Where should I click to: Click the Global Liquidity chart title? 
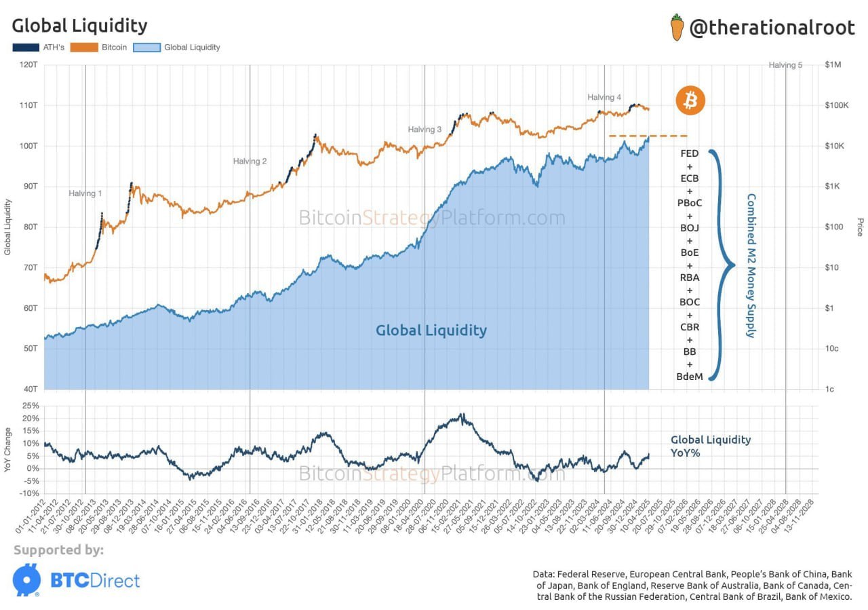(x=79, y=26)
